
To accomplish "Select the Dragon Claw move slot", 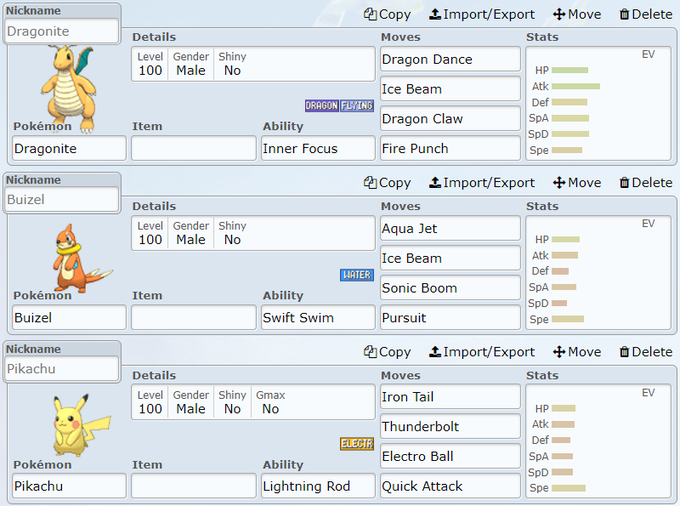I will click(450, 118).
